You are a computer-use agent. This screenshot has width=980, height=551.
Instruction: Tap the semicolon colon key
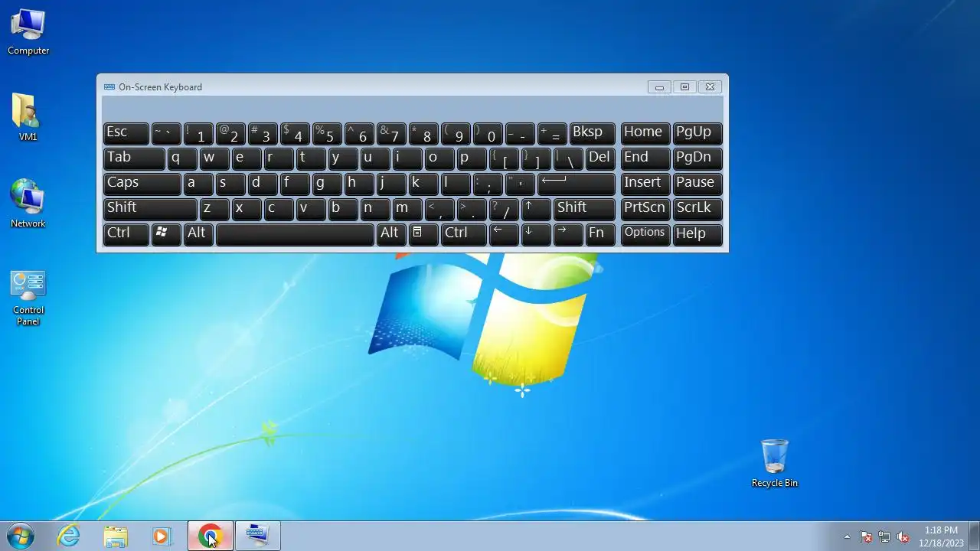(488, 184)
